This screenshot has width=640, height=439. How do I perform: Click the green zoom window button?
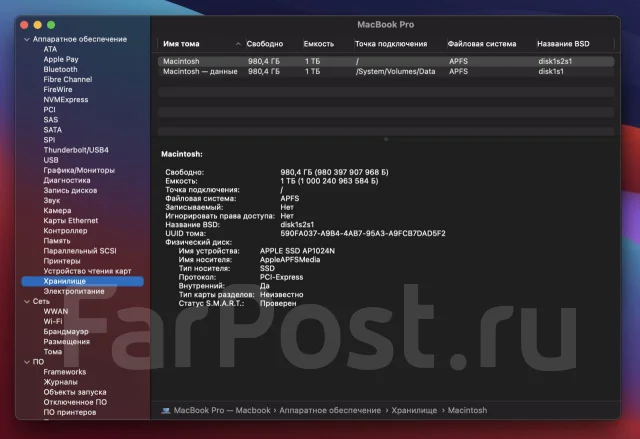(x=51, y=25)
